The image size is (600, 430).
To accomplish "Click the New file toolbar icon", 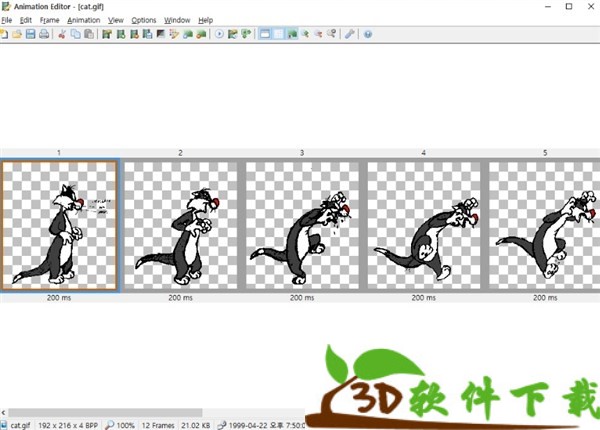I will point(4,34).
